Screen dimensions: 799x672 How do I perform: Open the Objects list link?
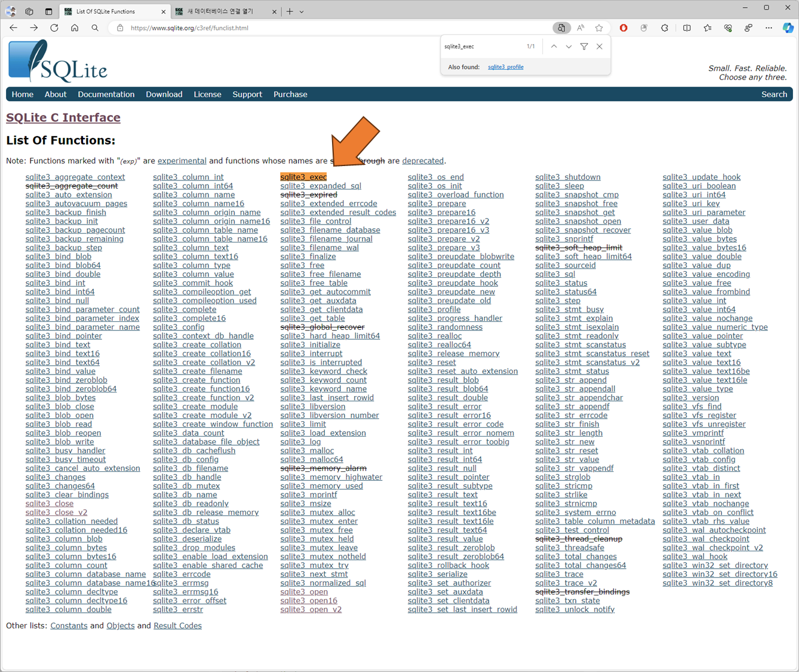coord(120,625)
